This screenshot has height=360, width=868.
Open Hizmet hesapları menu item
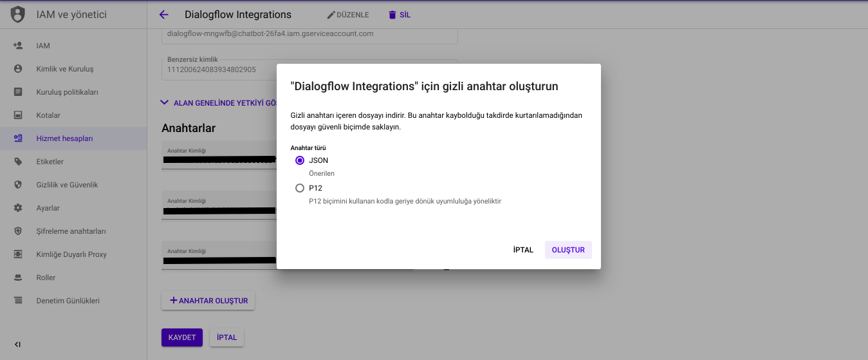pos(64,138)
